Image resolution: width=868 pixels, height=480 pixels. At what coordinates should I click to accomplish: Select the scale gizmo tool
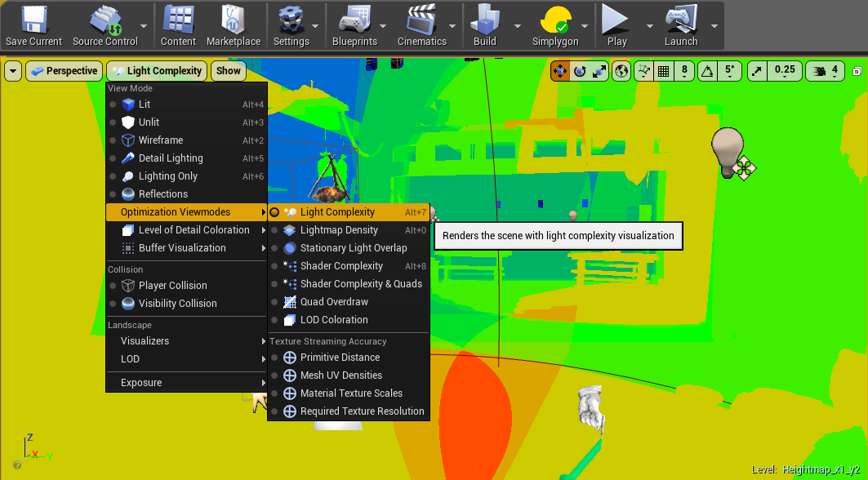(x=599, y=71)
